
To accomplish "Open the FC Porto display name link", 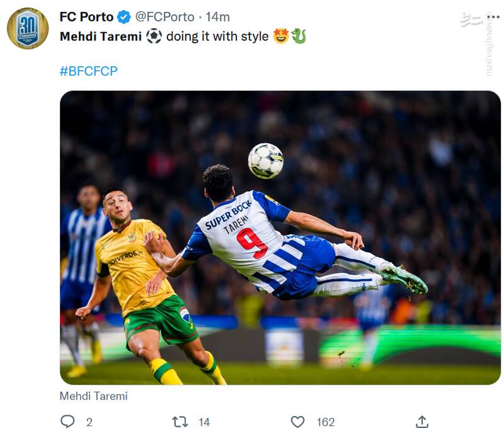I will [86, 17].
